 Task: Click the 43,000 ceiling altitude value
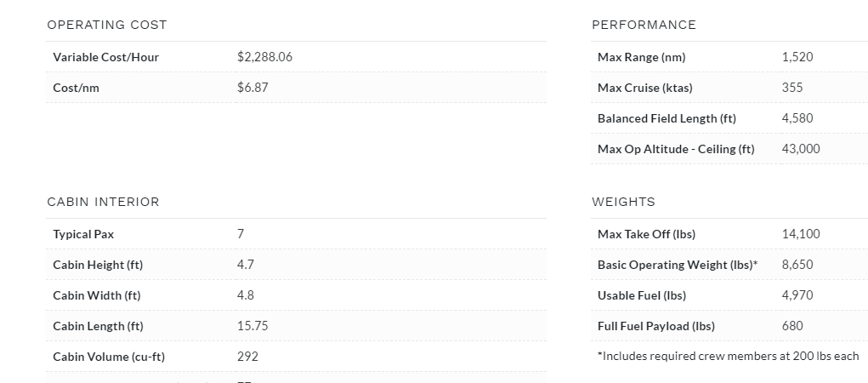pos(800,149)
